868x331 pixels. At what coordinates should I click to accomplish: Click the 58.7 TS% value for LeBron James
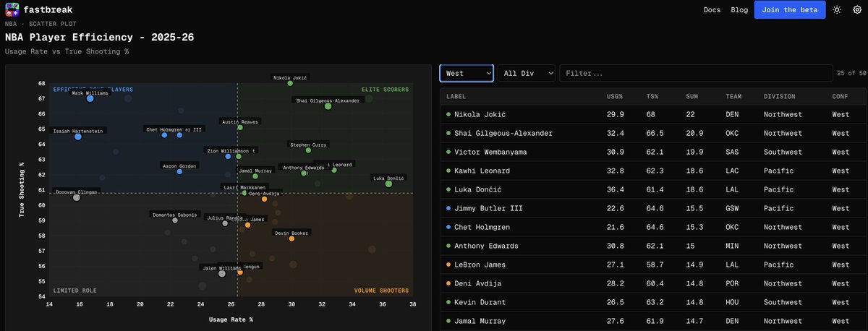point(655,265)
